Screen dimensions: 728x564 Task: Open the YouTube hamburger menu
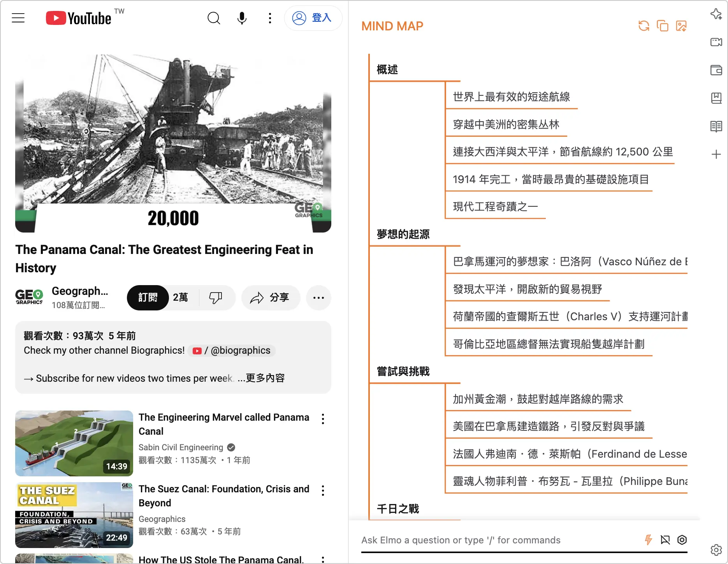click(x=18, y=18)
